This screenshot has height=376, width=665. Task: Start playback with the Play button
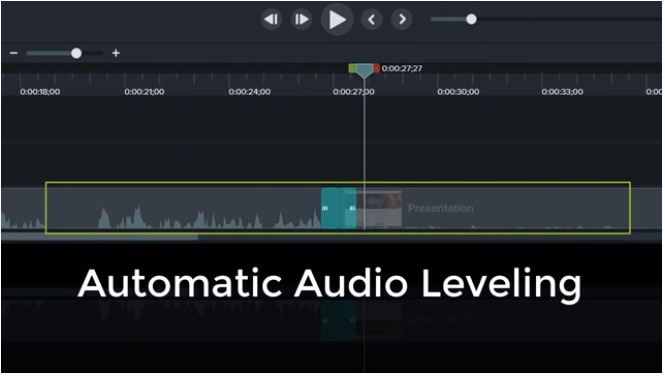tap(337, 19)
